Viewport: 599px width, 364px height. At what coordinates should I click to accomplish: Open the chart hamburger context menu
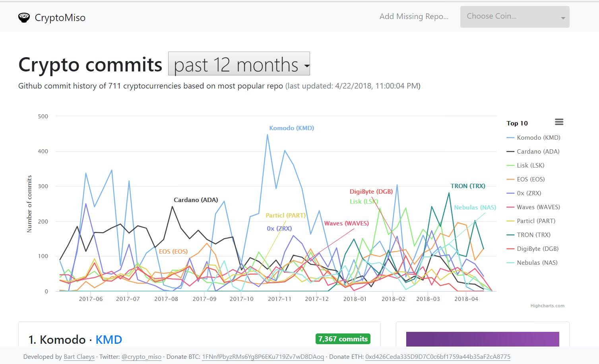tap(559, 122)
